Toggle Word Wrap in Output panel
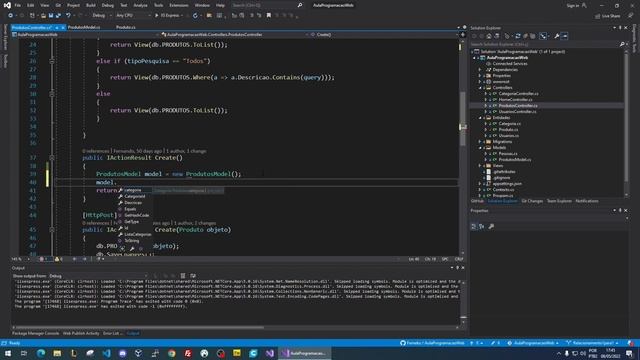This screenshot has height=360, width=640. (193, 276)
